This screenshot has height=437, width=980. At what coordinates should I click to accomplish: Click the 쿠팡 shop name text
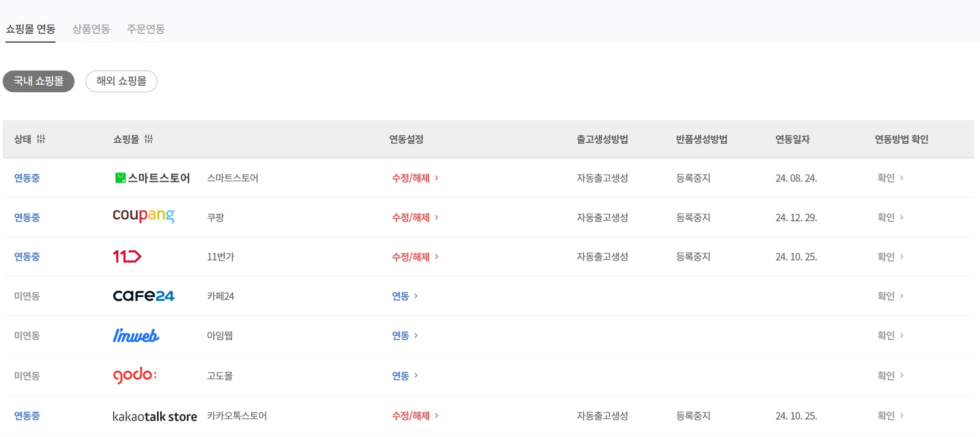(215, 218)
